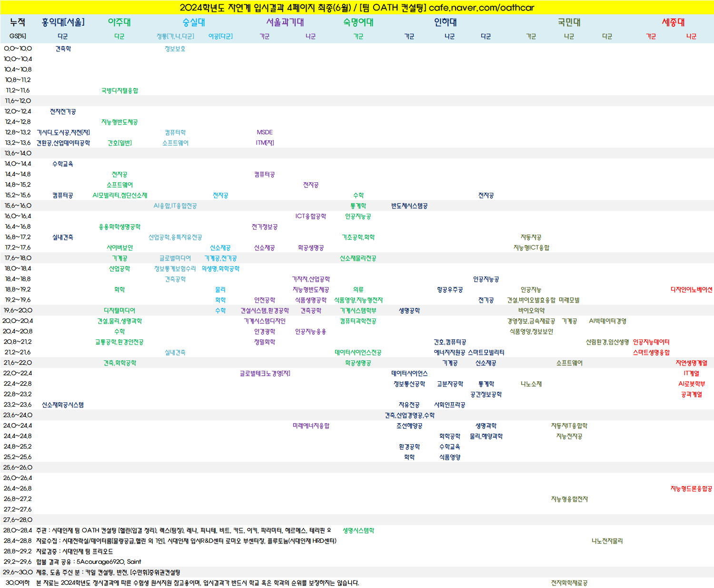Viewport: 714px width, 588px height.
Task: Click the 기계시스템학부 cell
Action: click(x=358, y=310)
